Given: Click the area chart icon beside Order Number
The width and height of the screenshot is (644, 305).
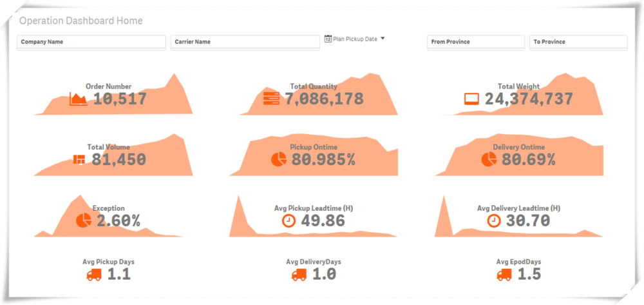Looking at the screenshot, I should [79, 99].
